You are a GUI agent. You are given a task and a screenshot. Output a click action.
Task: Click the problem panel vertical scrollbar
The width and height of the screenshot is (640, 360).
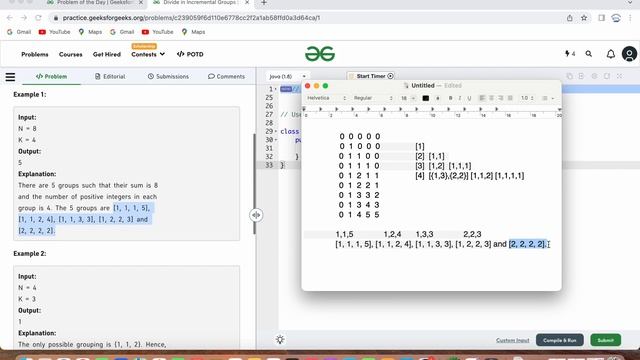[x=254, y=184]
